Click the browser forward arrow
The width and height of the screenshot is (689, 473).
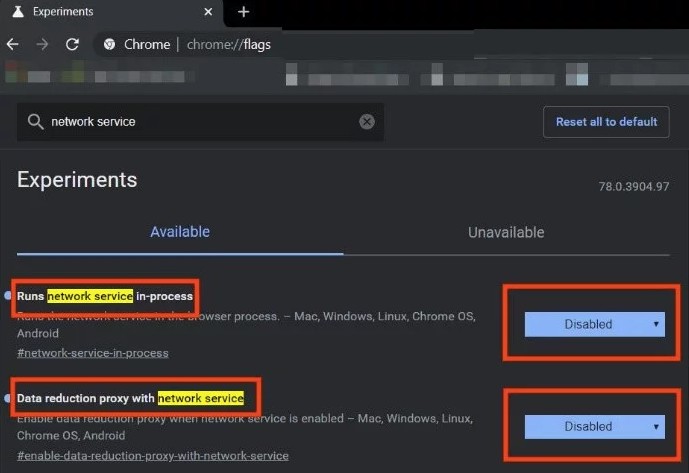(42, 44)
